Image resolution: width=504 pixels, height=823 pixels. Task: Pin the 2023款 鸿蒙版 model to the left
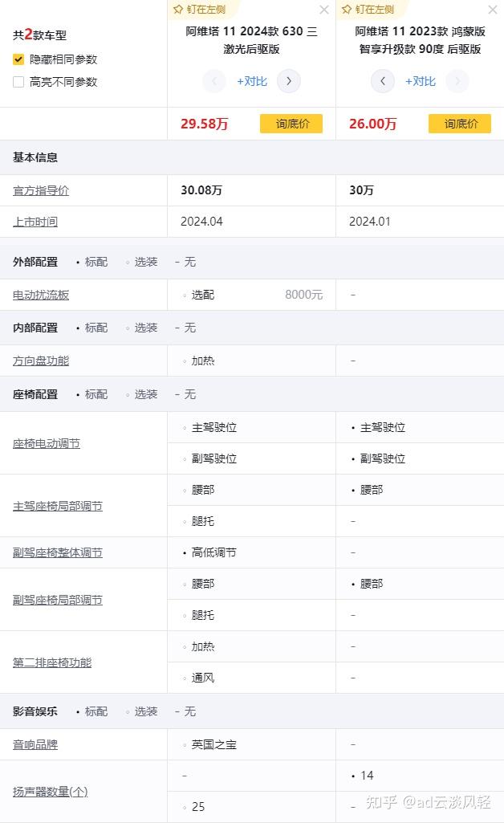[368, 10]
